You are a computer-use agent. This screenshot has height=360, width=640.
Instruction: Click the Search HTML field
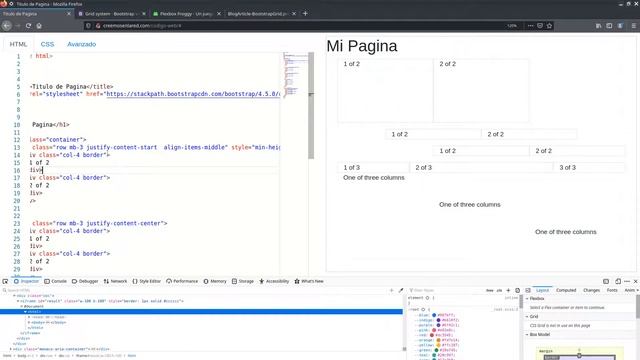pyautogui.click(x=194, y=290)
